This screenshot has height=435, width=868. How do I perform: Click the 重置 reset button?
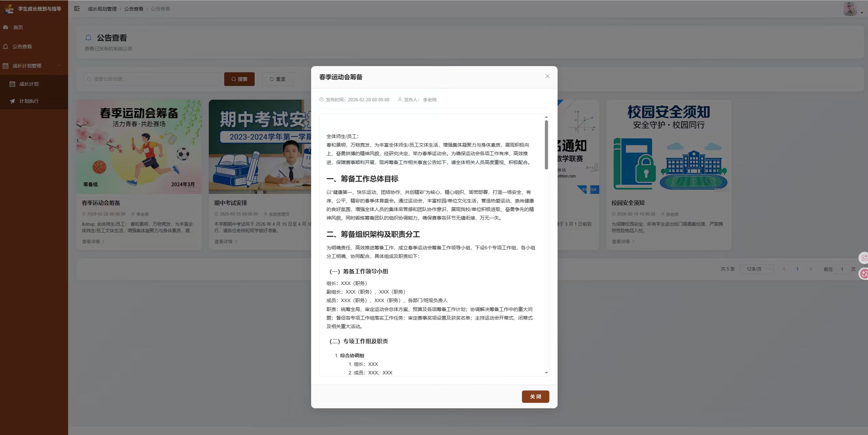(x=277, y=79)
